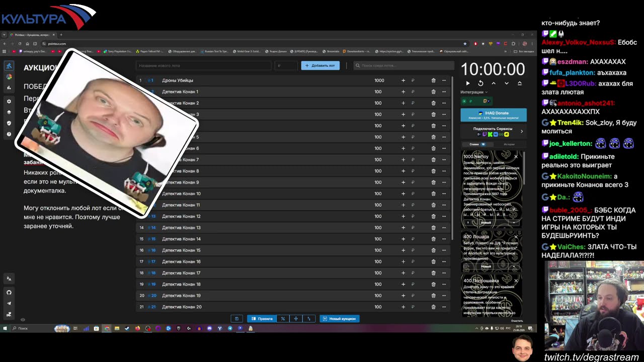Open the lot dropdown on the Лошара bid card
The image size is (644, 362).
[514, 266]
